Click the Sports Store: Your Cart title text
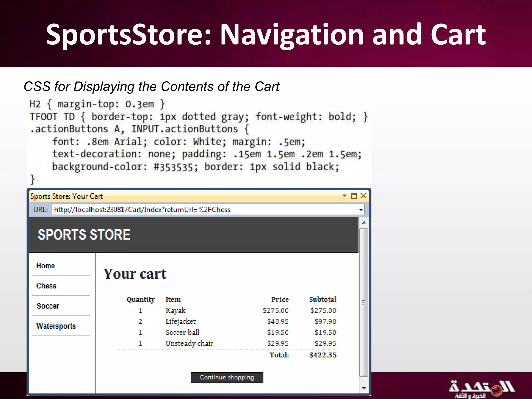Image resolution: width=532 pixels, height=399 pixels. (66, 196)
